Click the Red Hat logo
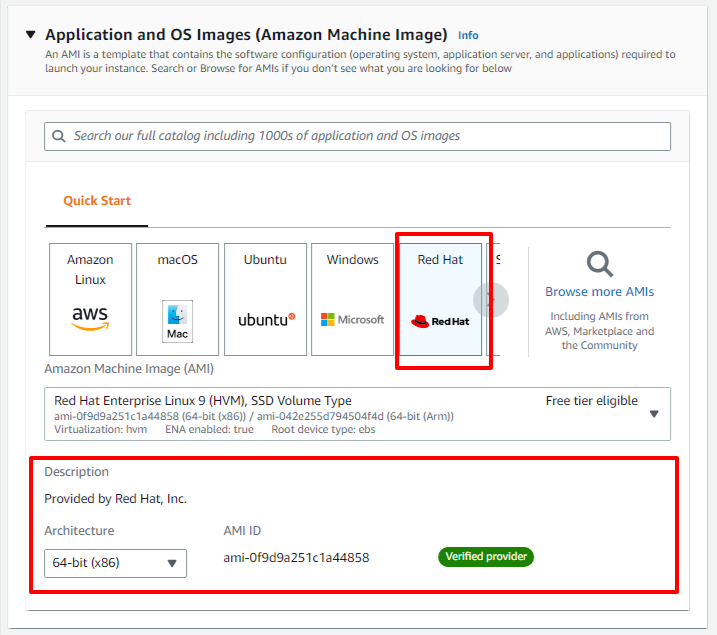Viewport: 717px width, 635px height. click(x=440, y=321)
